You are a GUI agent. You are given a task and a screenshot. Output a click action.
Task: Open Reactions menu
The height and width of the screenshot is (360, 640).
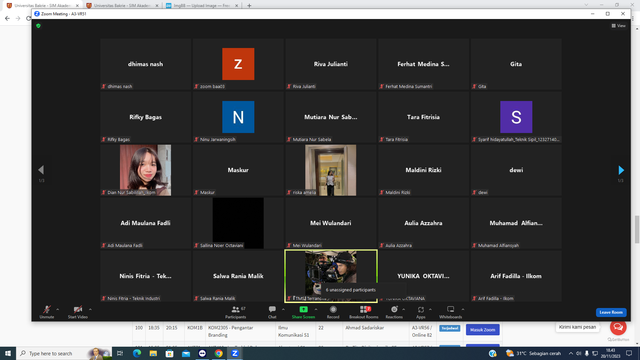pos(394,312)
